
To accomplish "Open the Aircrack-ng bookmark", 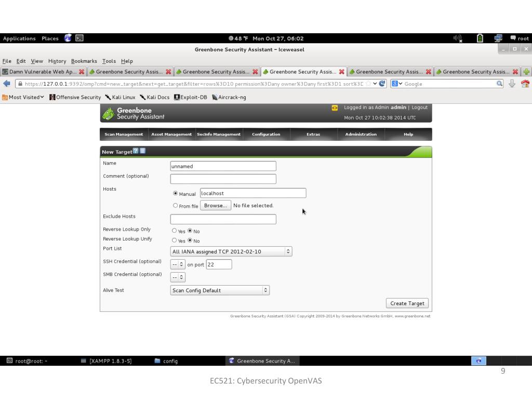I will point(229,97).
